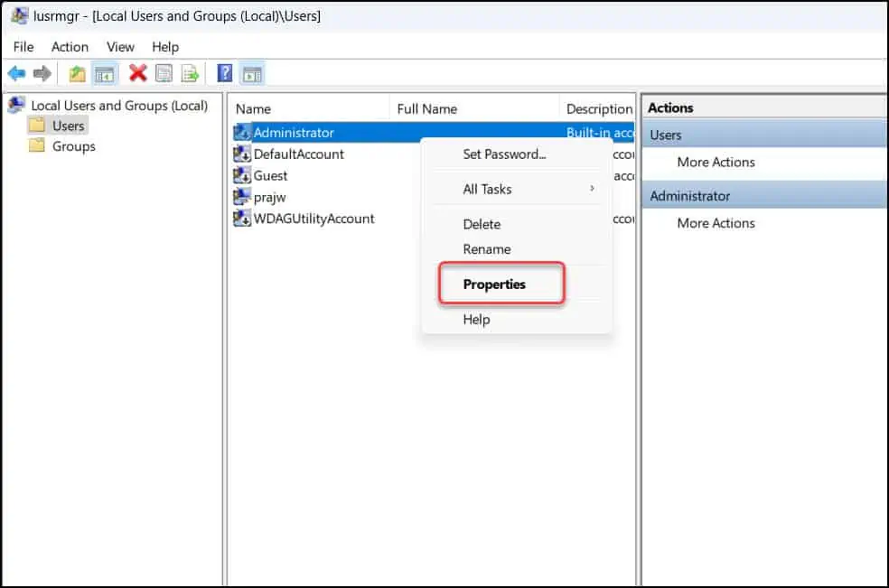Screen dimensions: 889x588
Task: Click the Back arrow toolbar icon
Action: 16,74
